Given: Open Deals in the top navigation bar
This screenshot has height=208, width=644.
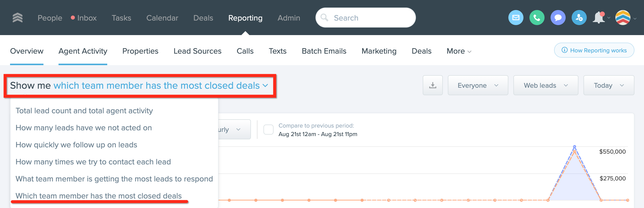Looking at the screenshot, I should coord(203,18).
